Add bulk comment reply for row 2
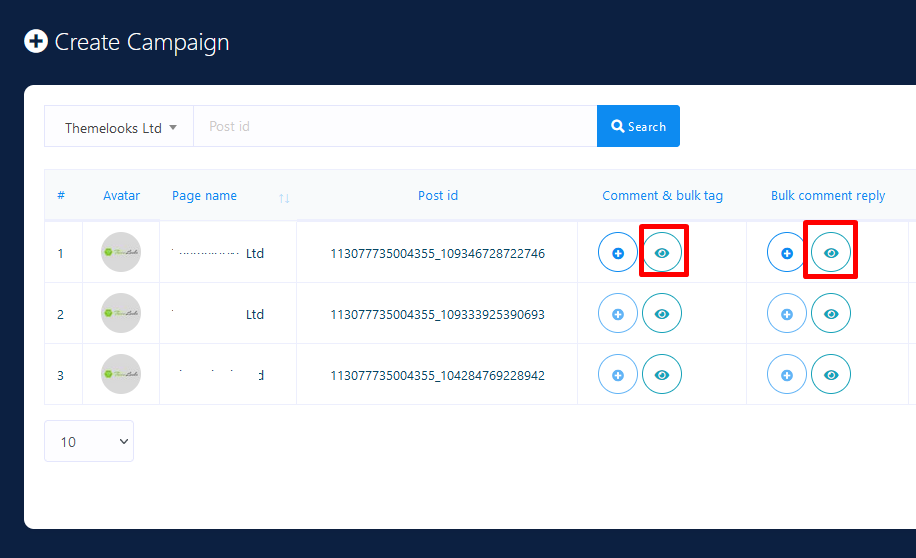This screenshot has height=558, width=916. point(787,314)
